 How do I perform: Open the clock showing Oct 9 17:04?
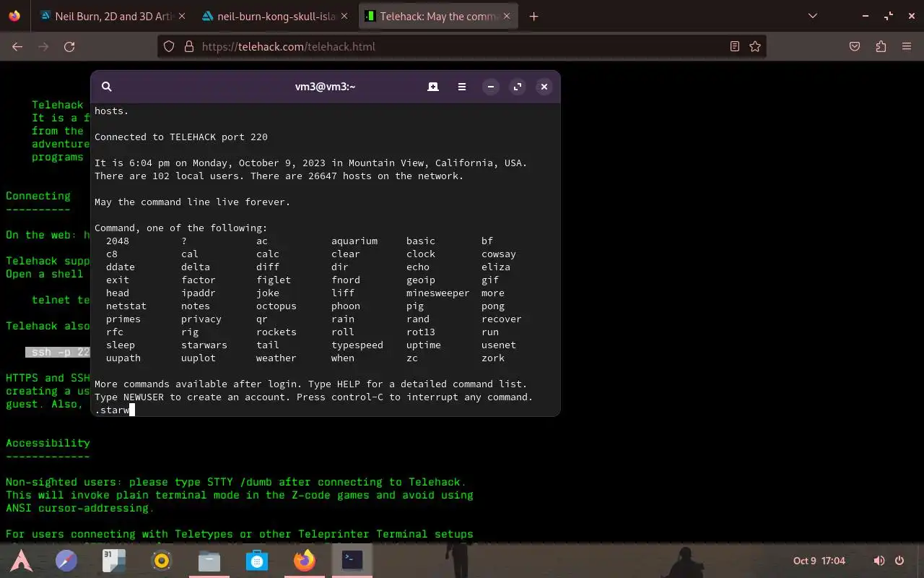pos(819,561)
